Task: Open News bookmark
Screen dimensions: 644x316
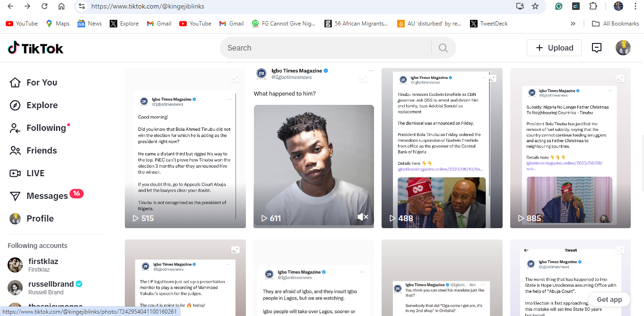Action: [90, 24]
